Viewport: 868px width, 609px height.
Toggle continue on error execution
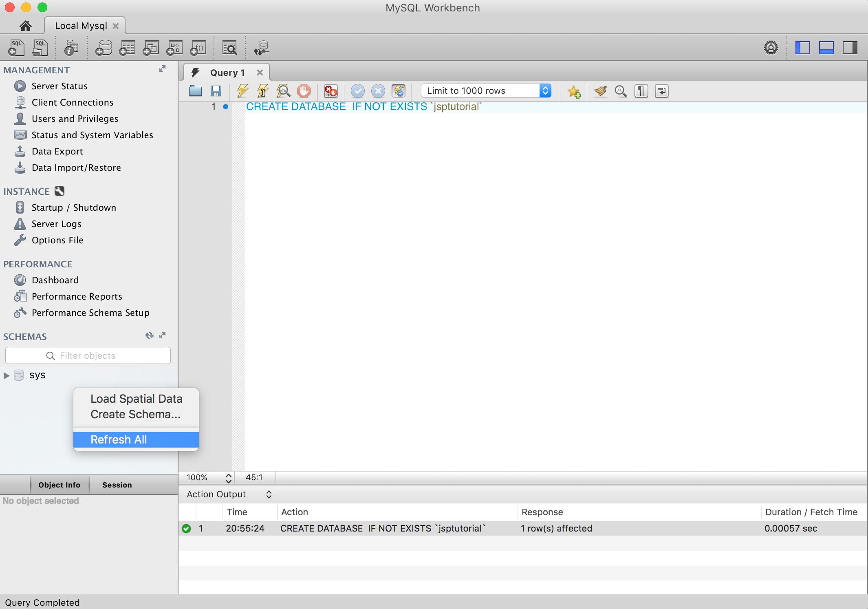(x=330, y=90)
